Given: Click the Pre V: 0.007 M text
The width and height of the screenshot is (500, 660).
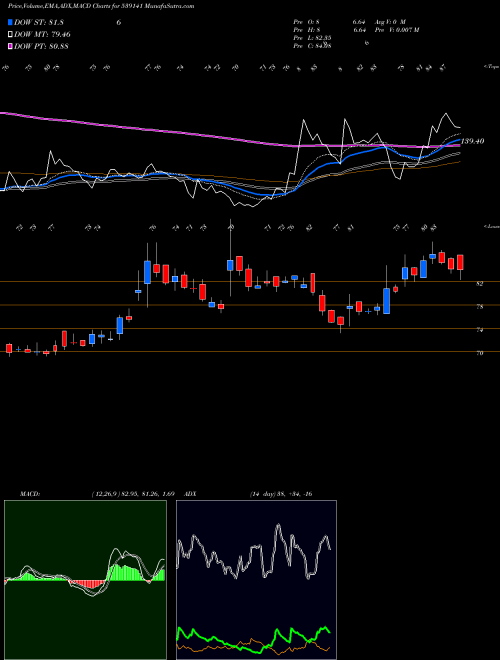Looking at the screenshot, I should (x=396, y=29).
